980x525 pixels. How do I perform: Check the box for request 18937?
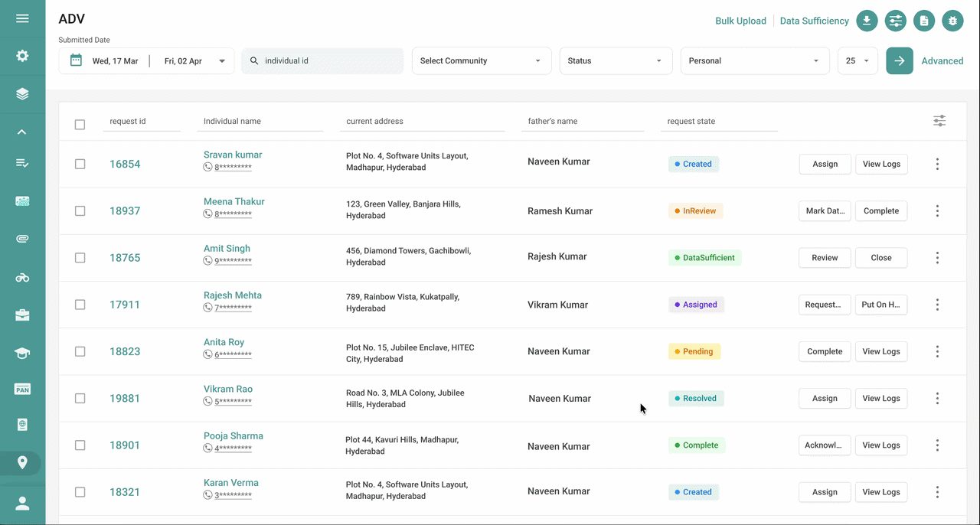point(80,210)
